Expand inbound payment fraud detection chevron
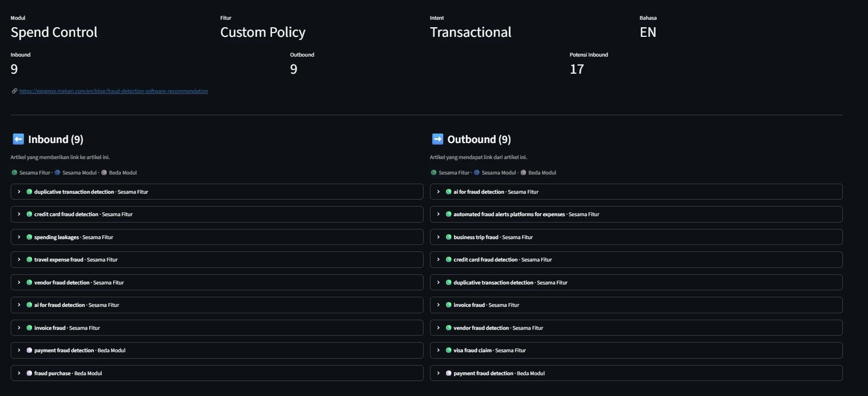Image resolution: width=868 pixels, height=396 pixels. (x=19, y=350)
